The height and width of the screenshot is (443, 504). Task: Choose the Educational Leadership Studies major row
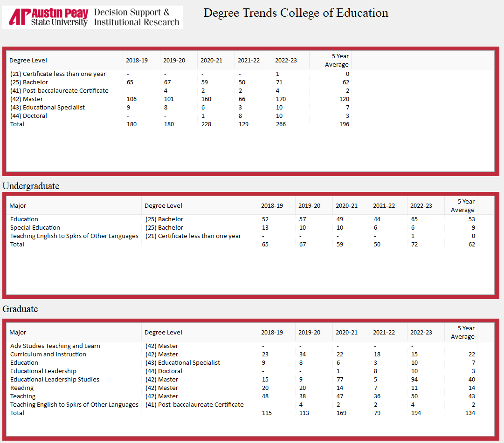[x=55, y=380]
